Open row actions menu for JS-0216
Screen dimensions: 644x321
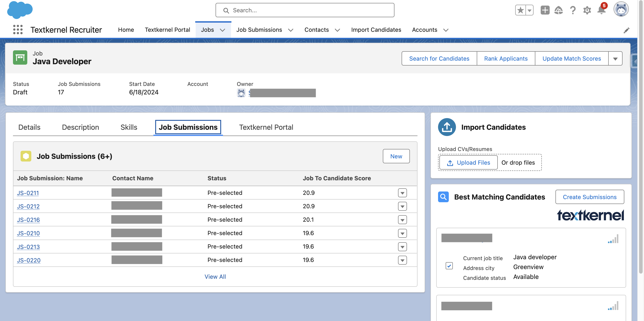click(402, 220)
